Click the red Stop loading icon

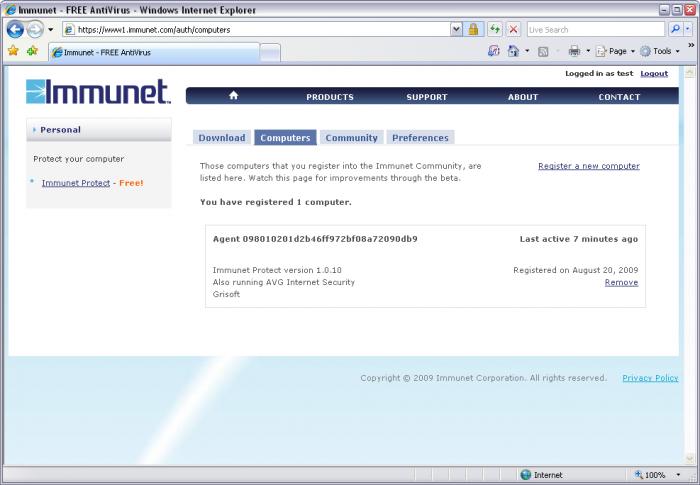click(x=513, y=30)
